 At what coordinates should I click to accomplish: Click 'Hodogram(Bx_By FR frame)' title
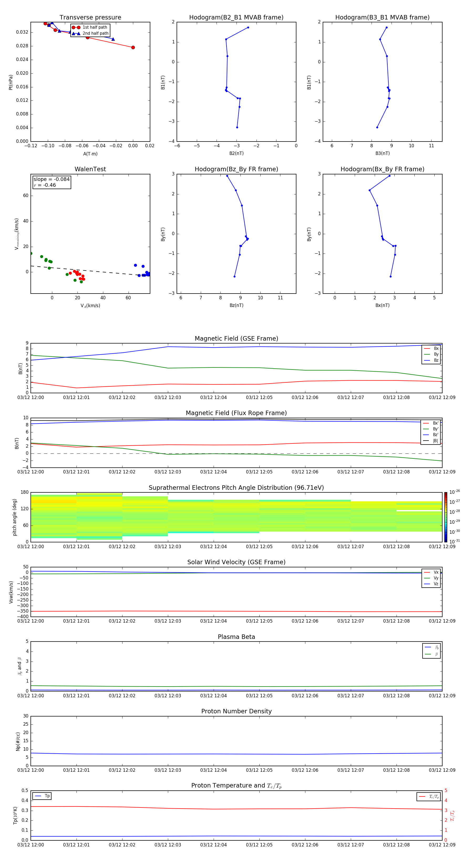[x=382, y=169]
